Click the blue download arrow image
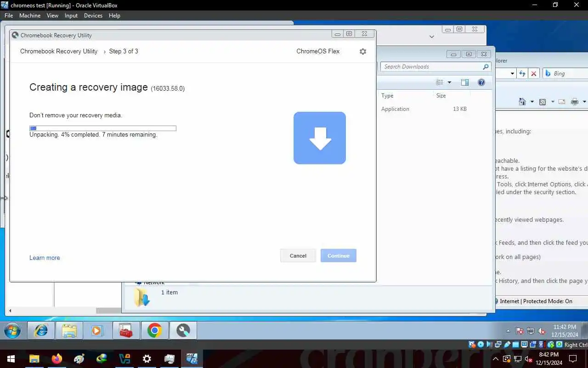 (320, 138)
